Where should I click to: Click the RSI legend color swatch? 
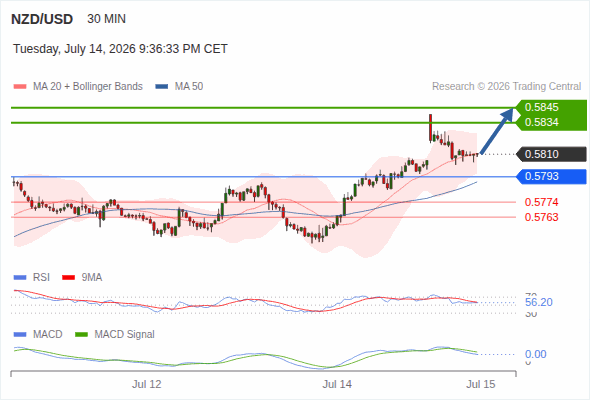pyautogui.click(x=20, y=278)
